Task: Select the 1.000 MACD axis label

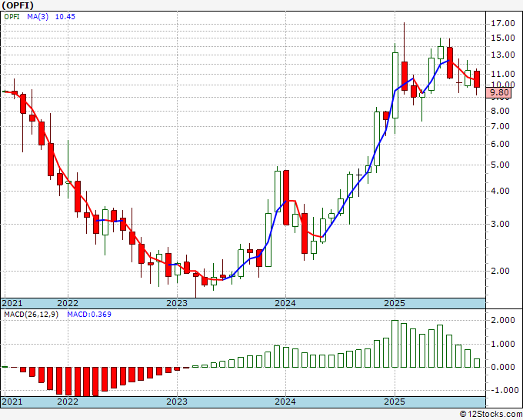Action: point(503,344)
